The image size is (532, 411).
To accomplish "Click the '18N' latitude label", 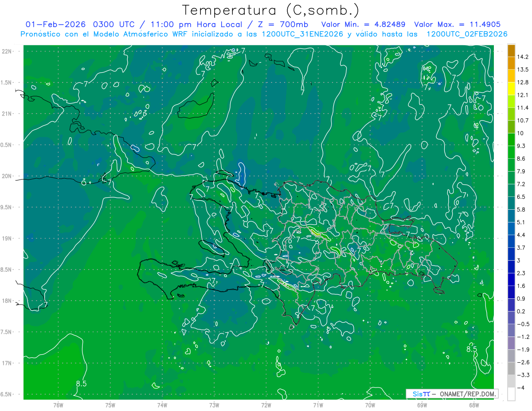I will (x=7, y=301).
